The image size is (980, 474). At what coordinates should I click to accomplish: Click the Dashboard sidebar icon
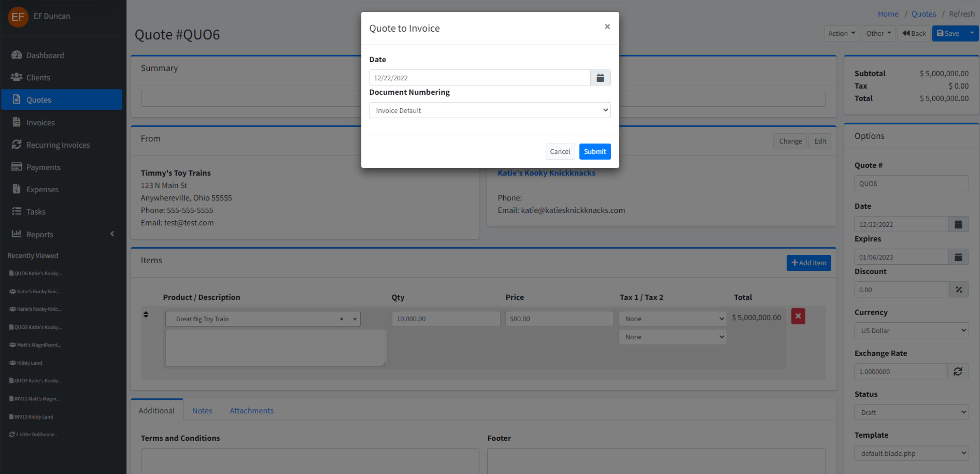[16, 55]
